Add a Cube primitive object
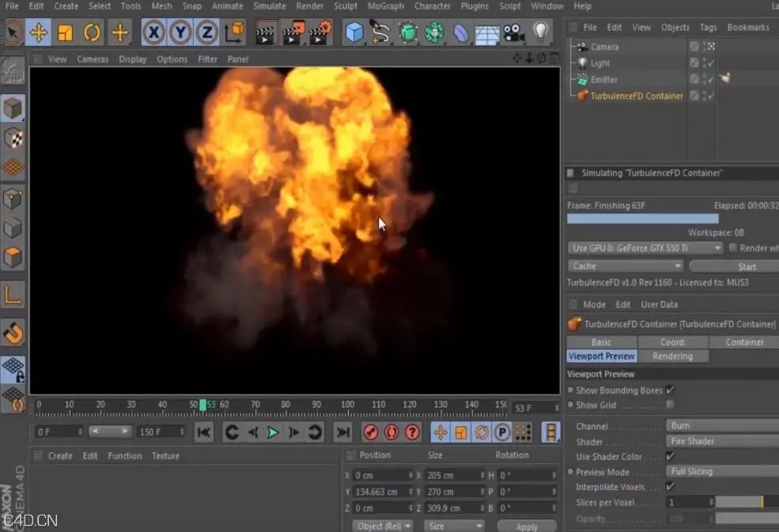 [354, 32]
